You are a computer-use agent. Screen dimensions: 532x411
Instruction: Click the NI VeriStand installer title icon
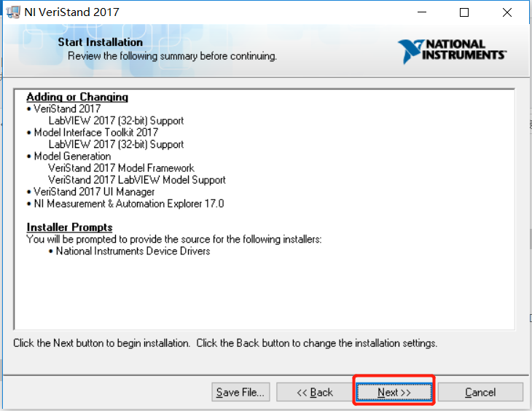pyautogui.click(x=13, y=12)
